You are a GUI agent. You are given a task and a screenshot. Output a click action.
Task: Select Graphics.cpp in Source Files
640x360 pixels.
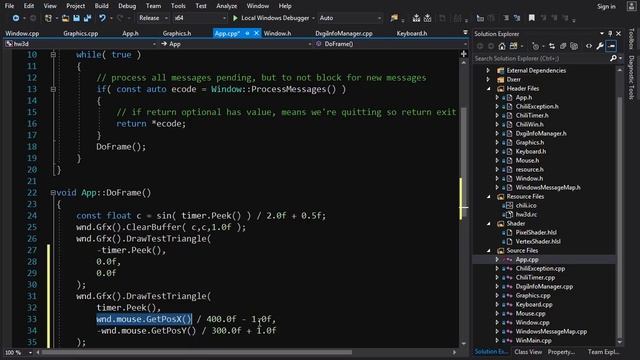533,296
